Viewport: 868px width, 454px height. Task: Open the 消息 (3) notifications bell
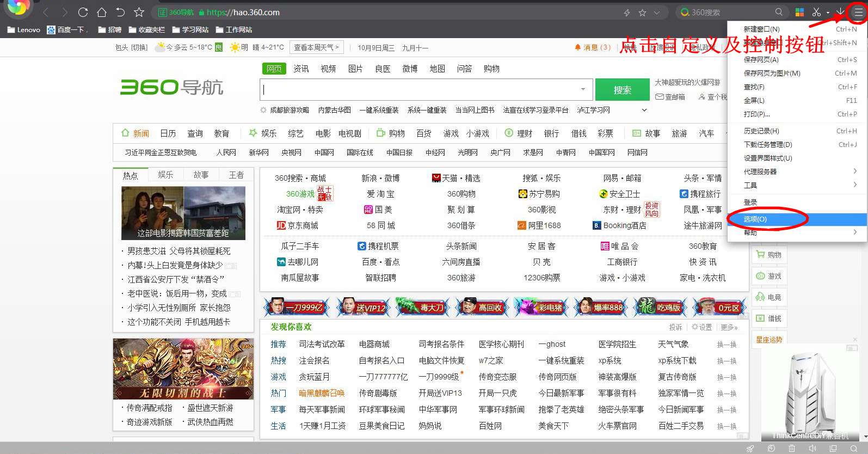click(593, 47)
